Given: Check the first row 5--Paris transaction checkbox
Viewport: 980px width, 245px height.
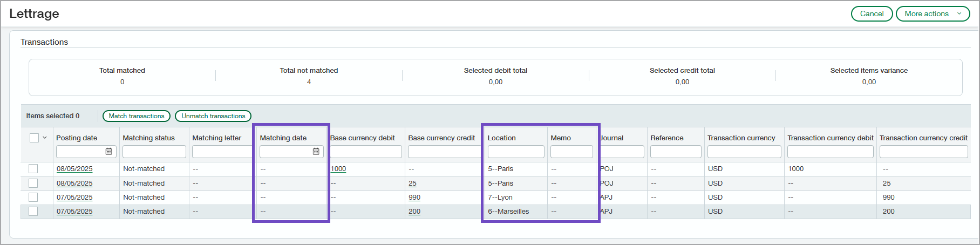Looking at the screenshot, I should [33, 169].
